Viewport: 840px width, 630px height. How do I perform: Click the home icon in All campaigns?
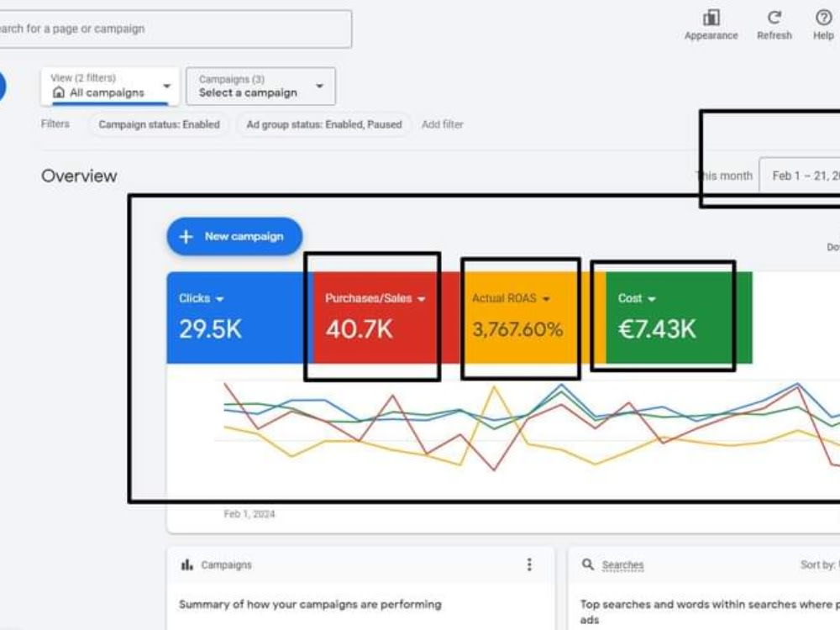[x=59, y=92]
